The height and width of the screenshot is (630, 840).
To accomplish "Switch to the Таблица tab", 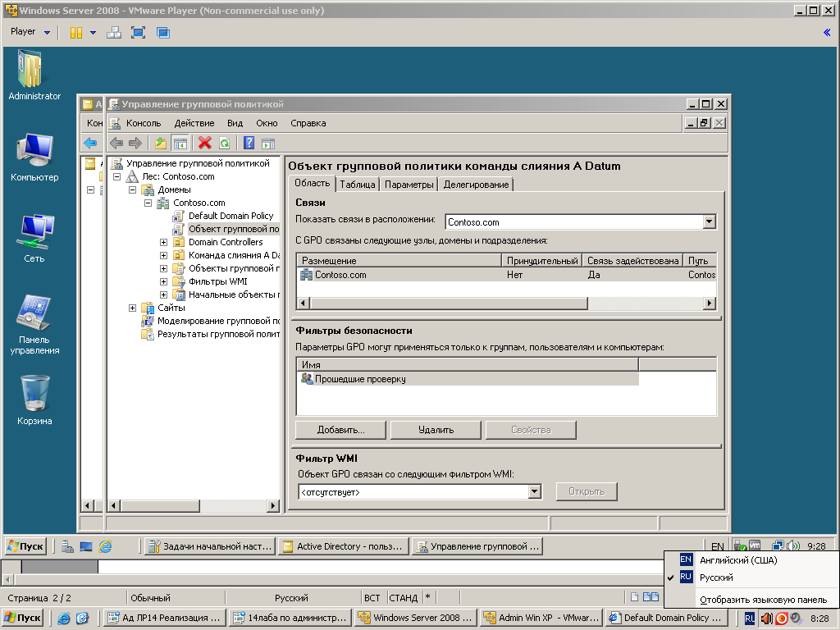I will pyautogui.click(x=358, y=185).
